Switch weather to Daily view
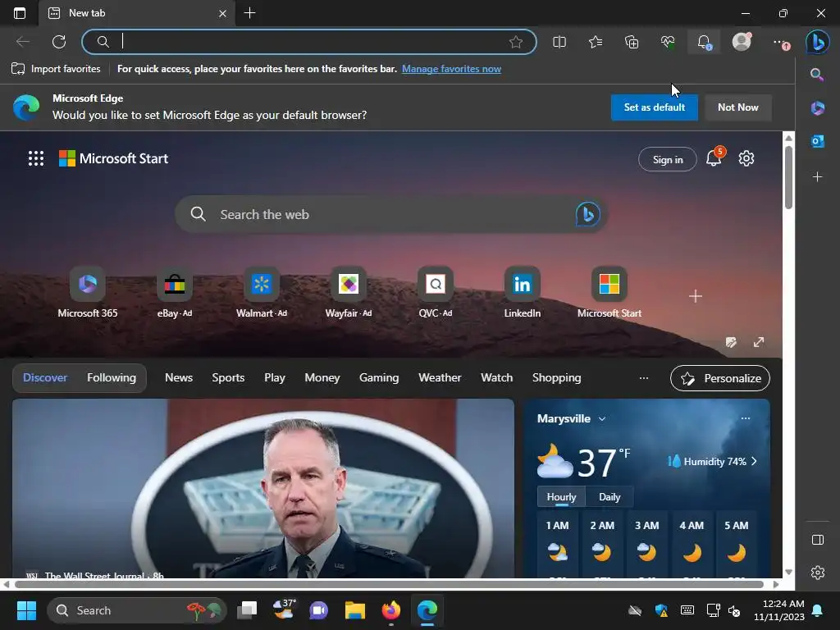 click(609, 497)
